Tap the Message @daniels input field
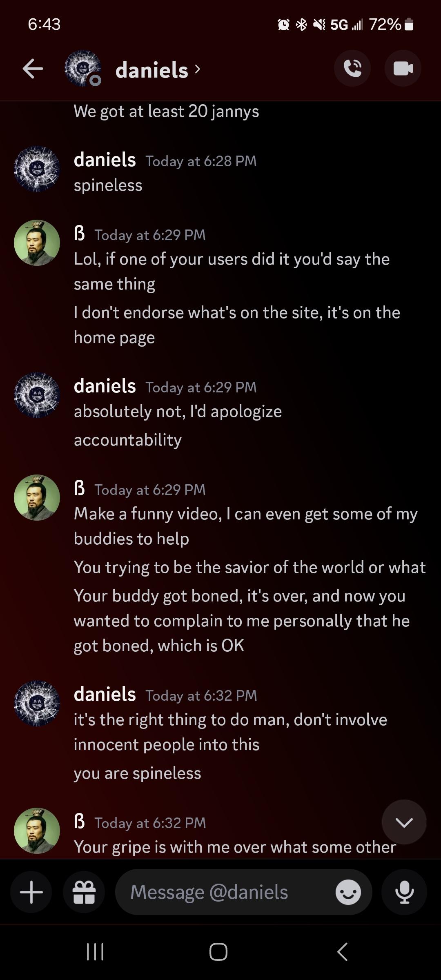This screenshot has height=980, width=441. (229, 892)
